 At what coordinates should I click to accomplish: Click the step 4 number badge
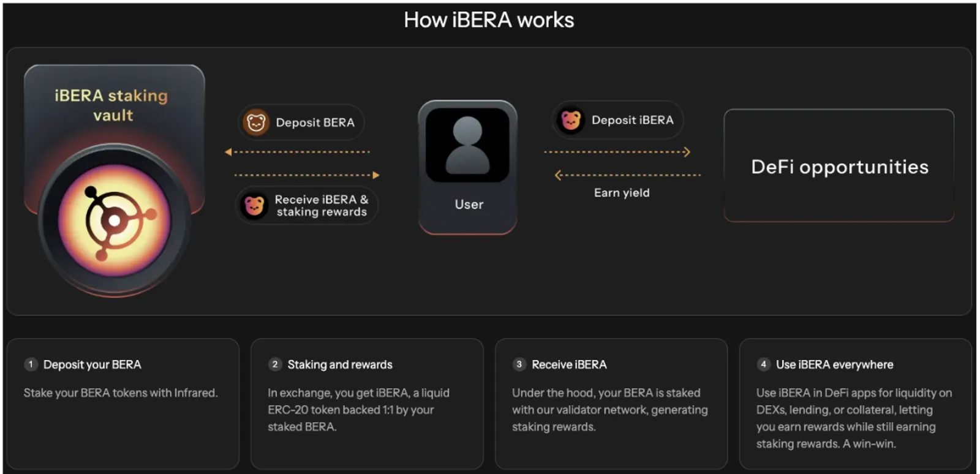(x=763, y=364)
